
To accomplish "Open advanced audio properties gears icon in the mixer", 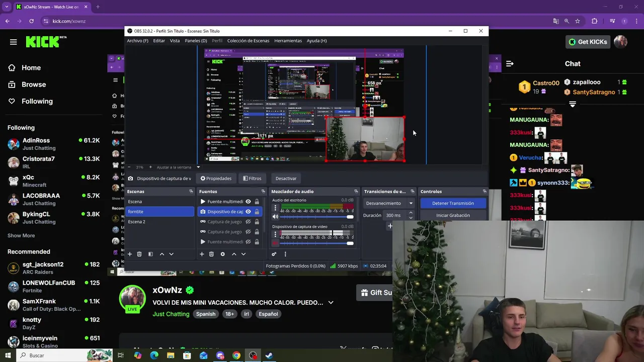I will pyautogui.click(x=274, y=254).
